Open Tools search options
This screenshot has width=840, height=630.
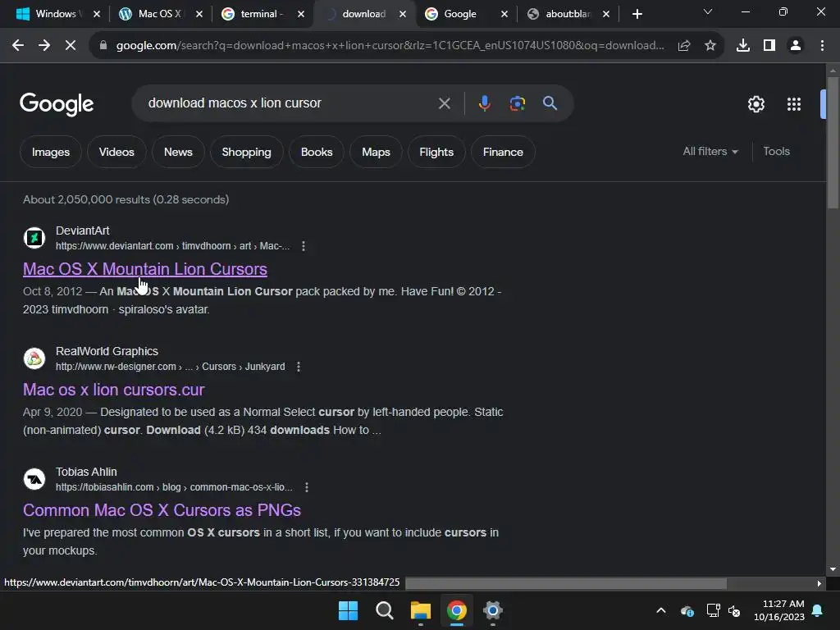(x=776, y=152)
